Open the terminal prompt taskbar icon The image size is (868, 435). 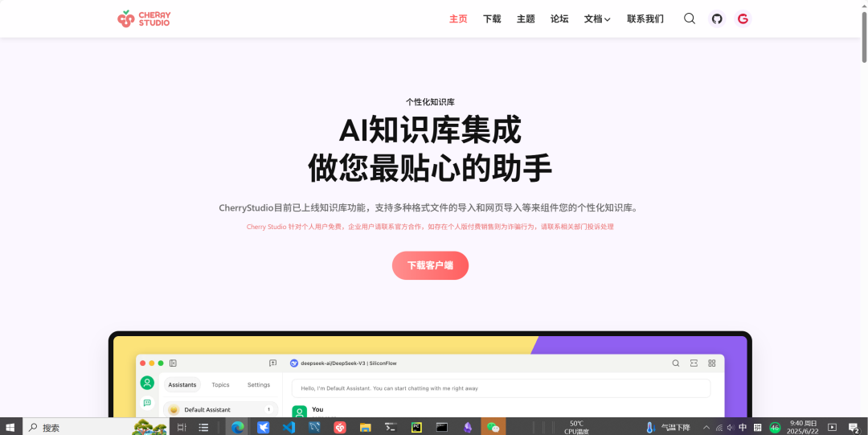click(391, 427)
